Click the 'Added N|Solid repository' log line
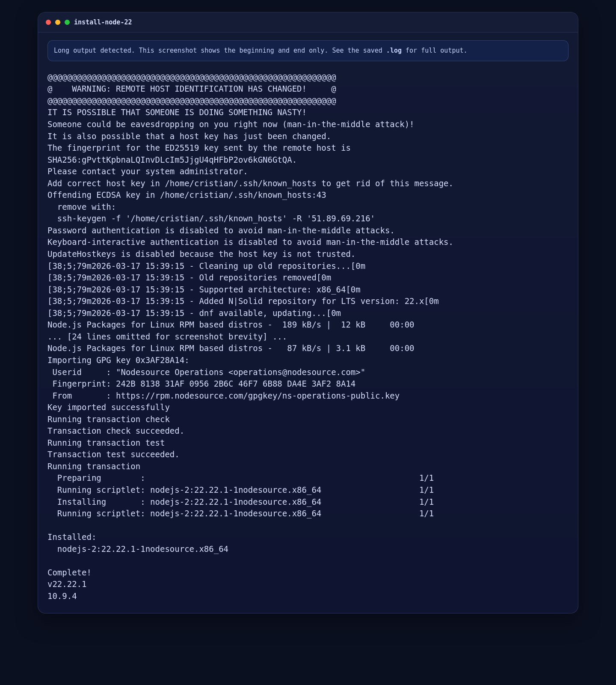616x685 pixels. pos(243,301)
